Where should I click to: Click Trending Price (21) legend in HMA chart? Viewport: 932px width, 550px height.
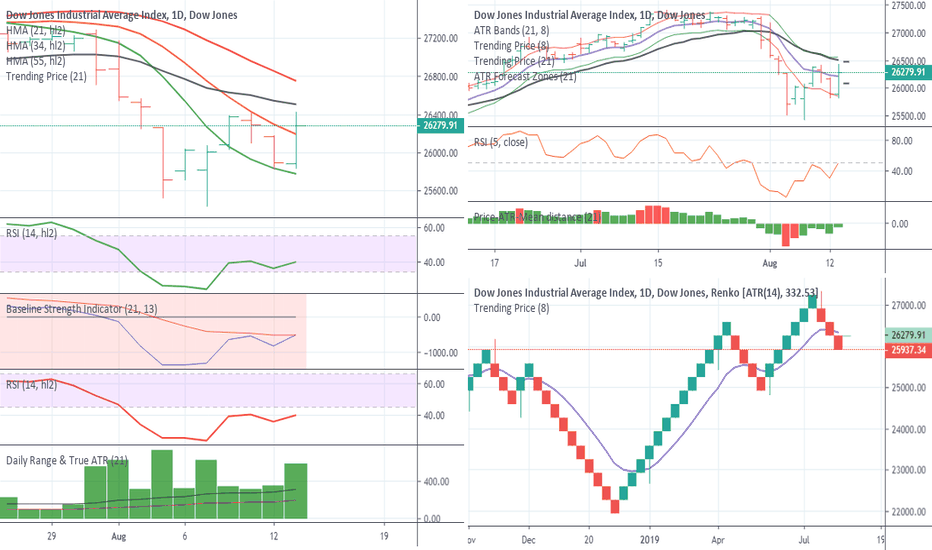(x=46, y=76)
